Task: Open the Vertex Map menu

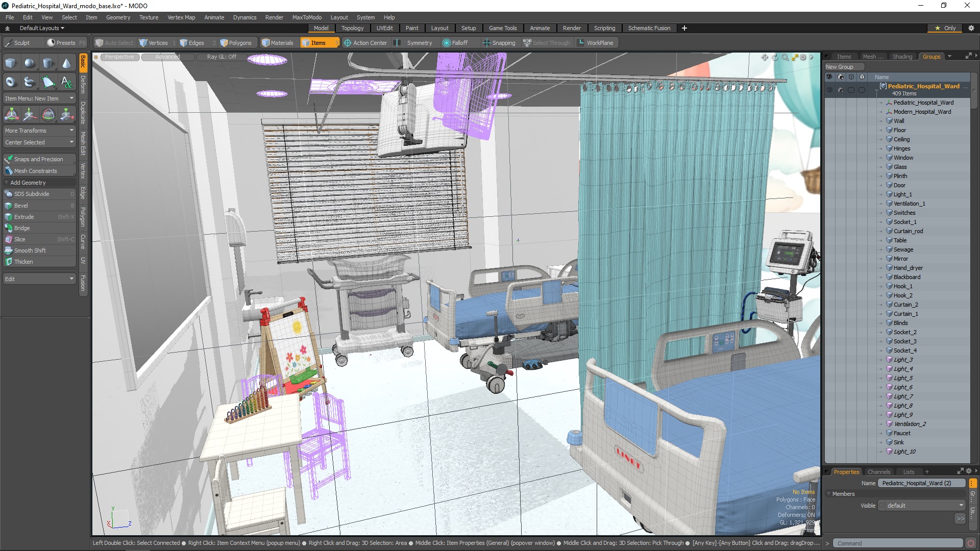Action: 181,17
